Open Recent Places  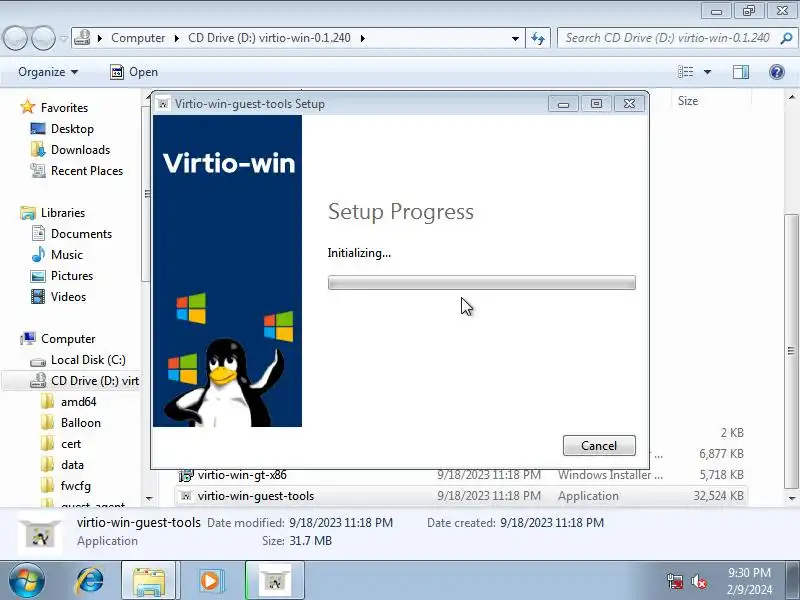87,170
